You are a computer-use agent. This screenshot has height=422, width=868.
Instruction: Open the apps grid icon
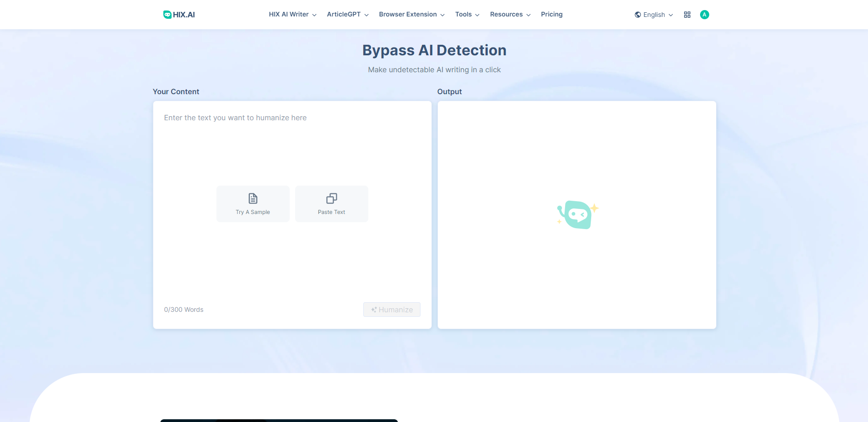point(687,15)
